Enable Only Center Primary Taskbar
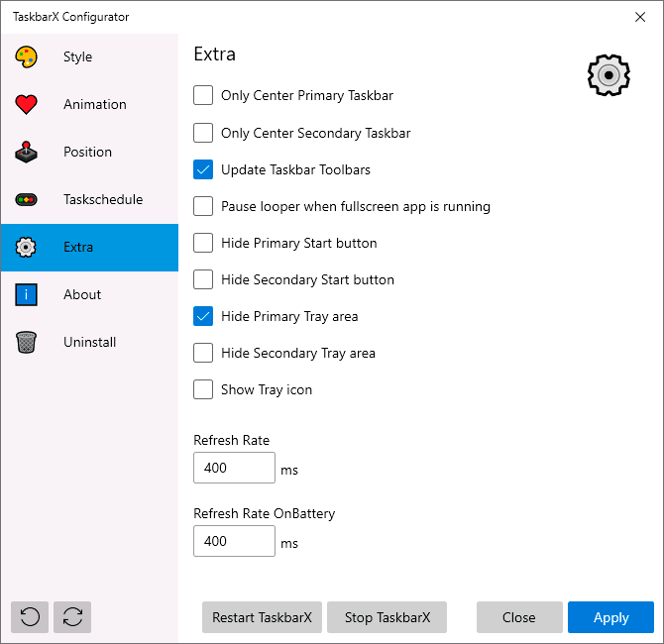 (203, 96)
